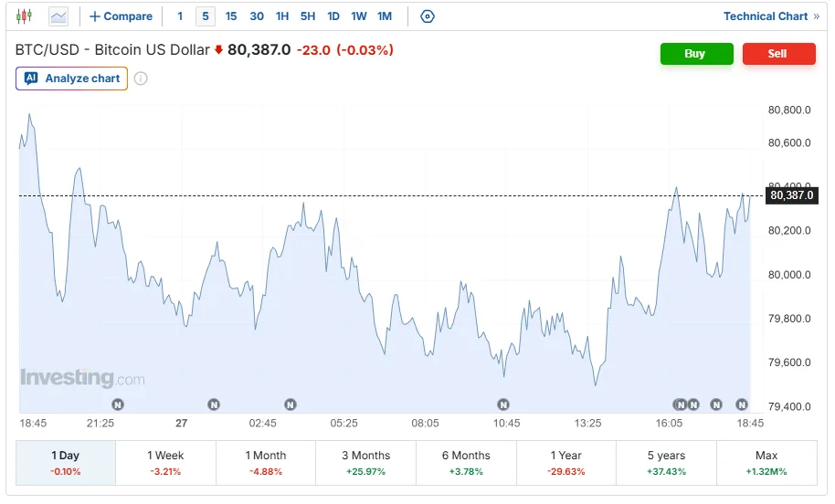The width and height of the screenshot is (835, 504).
Task: Switch to the 5 years range tab
Action: 666,463
